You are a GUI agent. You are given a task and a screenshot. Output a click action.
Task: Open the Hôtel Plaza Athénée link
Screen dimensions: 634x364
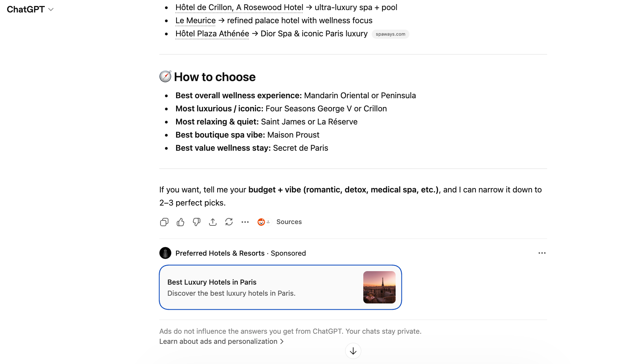pyautogui.click(x=212, y=34)
